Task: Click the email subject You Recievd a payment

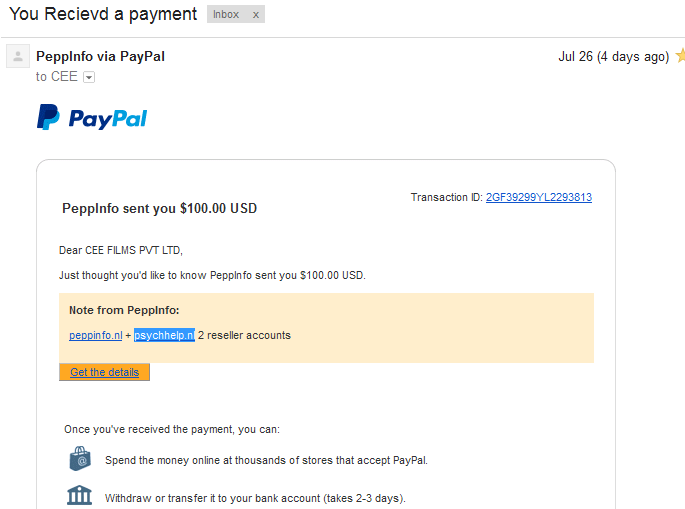Action: click(x=103, y=14)
